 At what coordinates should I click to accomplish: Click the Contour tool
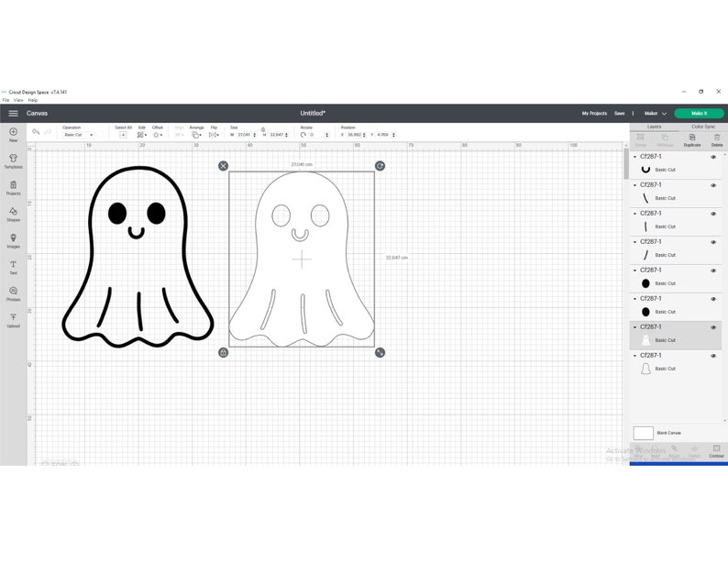pyautogui.click(x=716, y=451)
